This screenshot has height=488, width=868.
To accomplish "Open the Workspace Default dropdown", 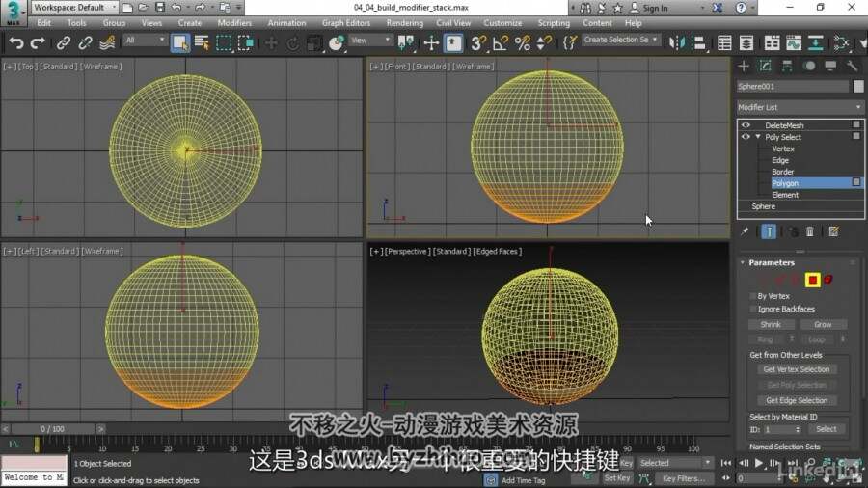I will [74, 7].
